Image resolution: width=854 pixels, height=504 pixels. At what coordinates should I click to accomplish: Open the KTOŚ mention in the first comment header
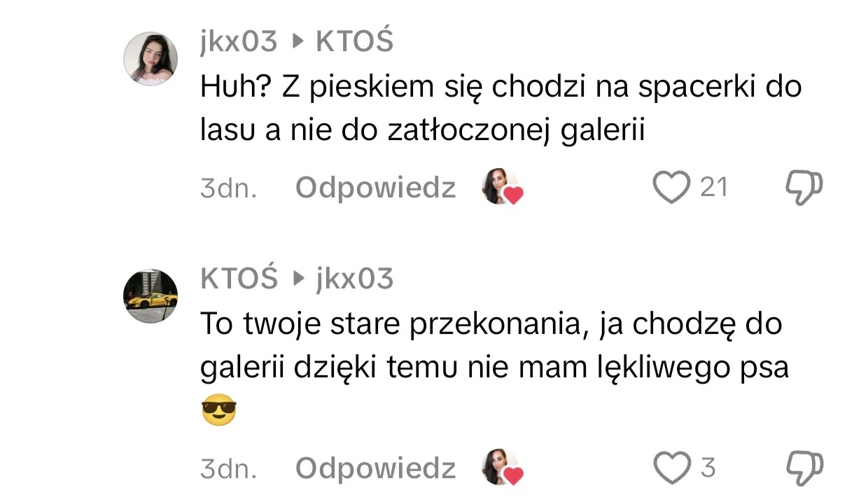tap(355, 43)
